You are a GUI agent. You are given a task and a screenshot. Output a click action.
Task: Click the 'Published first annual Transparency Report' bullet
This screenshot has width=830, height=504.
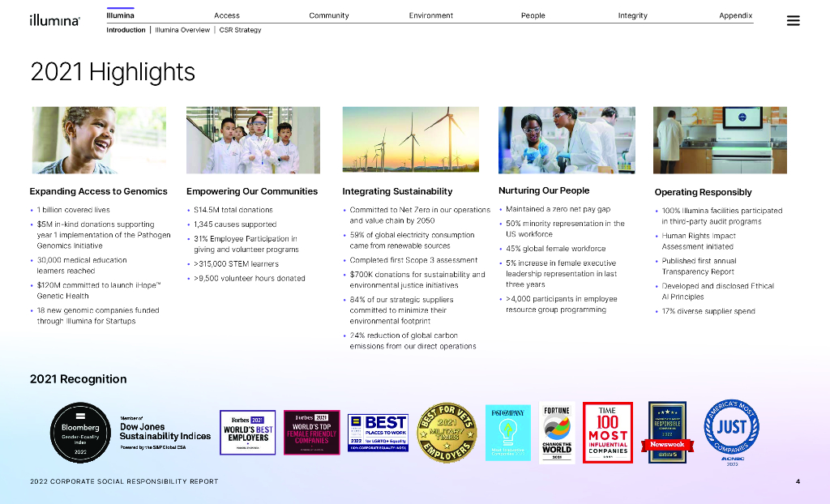tap(699, 267)
